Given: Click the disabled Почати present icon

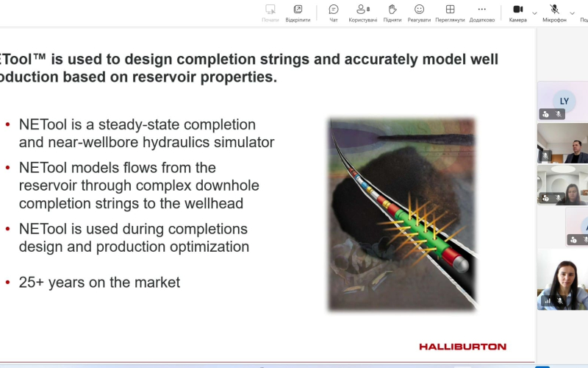Looking at the screenshot, I should (270, 13).
